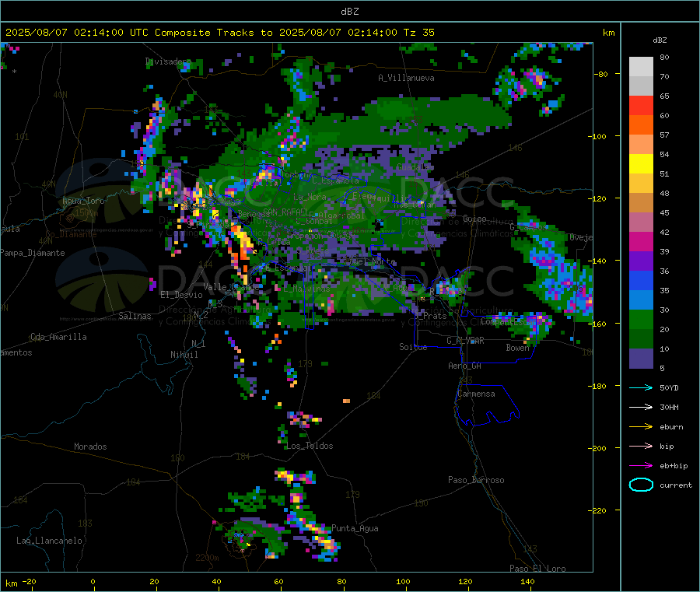
Task: Click the 'Paso_El_Loro' map label
Action: coord(537,569)
